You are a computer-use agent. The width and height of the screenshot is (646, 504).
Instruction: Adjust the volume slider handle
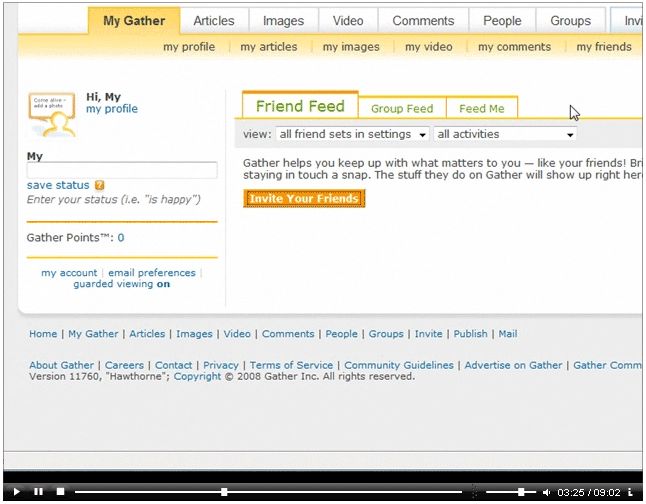pyautogui.click(x=521, y=492)
